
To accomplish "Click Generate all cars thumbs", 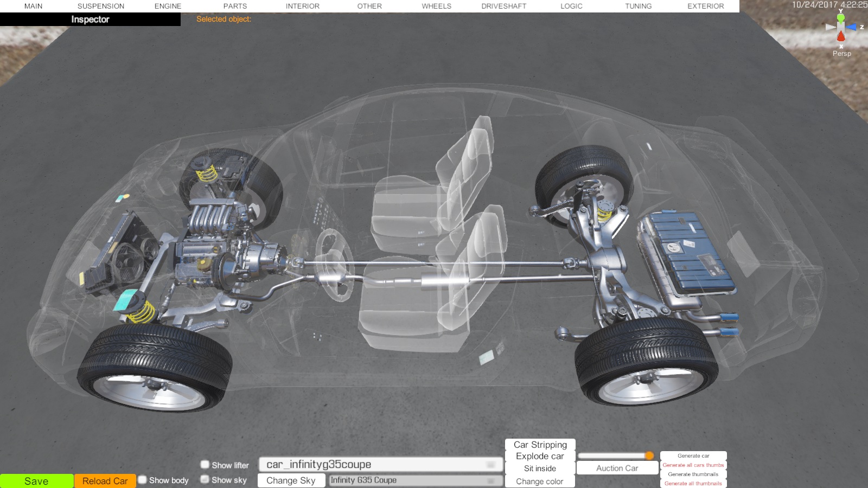I will click(693, 465).
